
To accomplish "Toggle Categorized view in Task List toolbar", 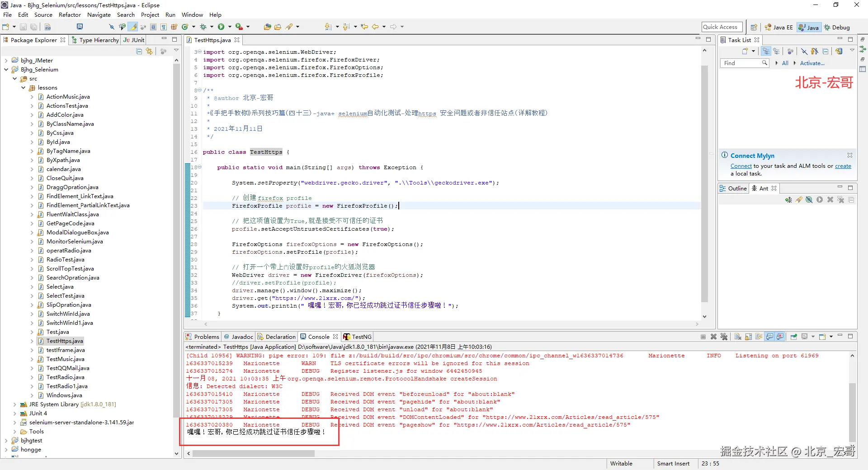I will 766,51.
